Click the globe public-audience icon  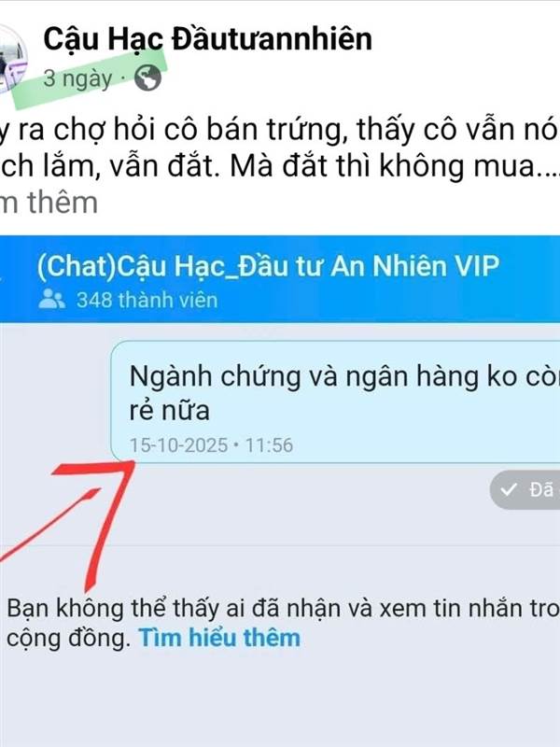(x=147, y=78)
